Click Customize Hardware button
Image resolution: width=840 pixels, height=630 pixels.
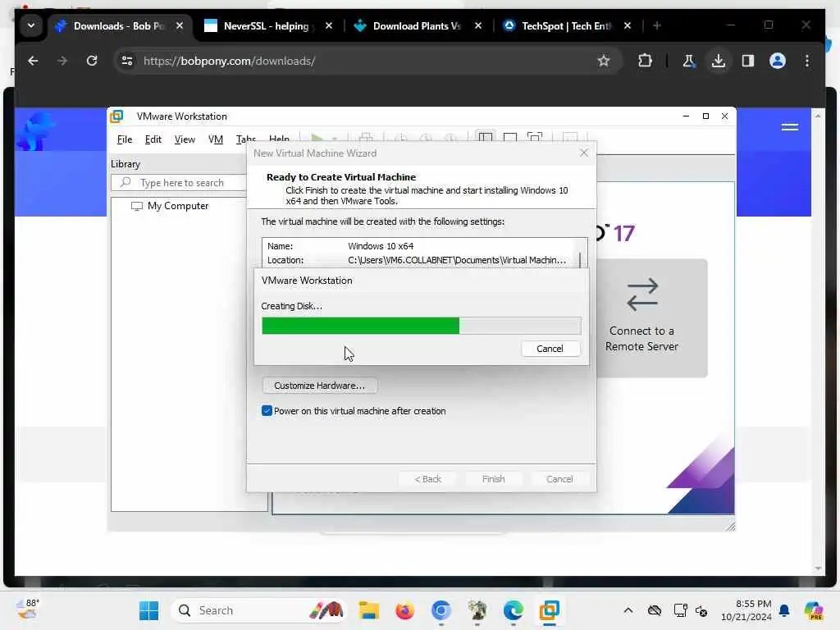(x=319, y=386)
